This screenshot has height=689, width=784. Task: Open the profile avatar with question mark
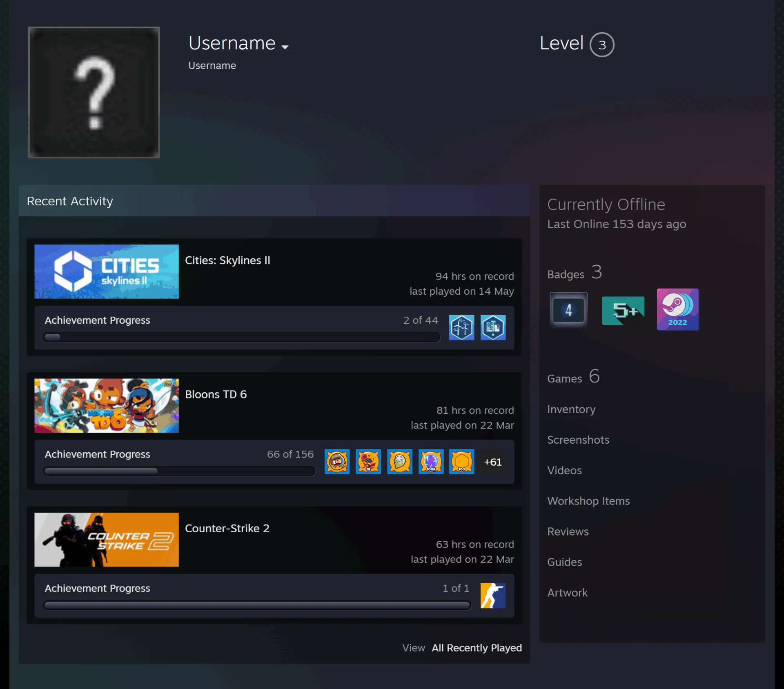click(94, 92)
